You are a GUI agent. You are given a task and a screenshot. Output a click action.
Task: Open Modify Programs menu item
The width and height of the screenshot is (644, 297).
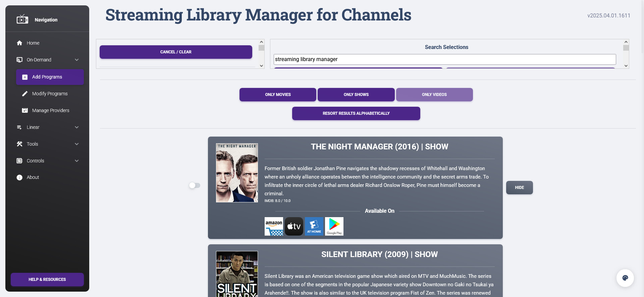click(50, 94)
